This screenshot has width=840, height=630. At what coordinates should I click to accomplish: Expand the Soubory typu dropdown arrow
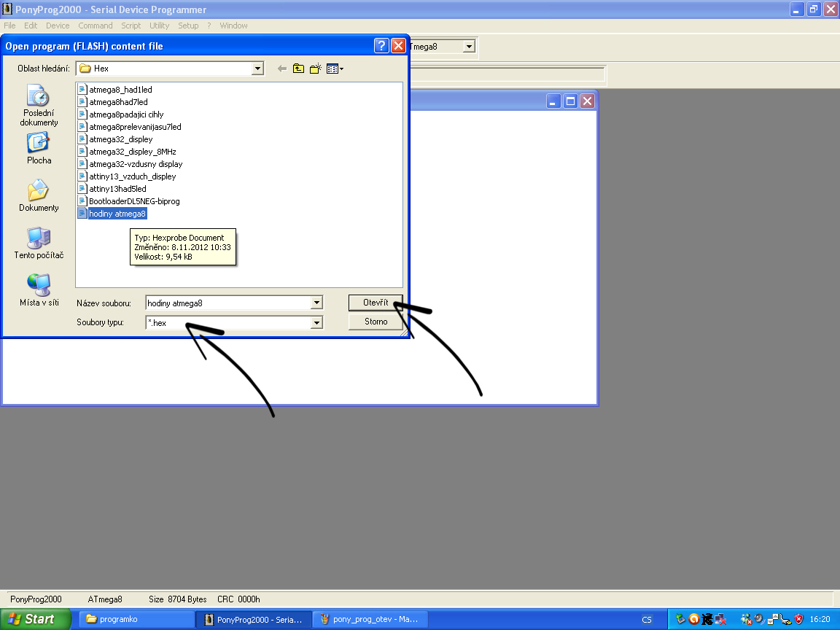pos(316,322)
